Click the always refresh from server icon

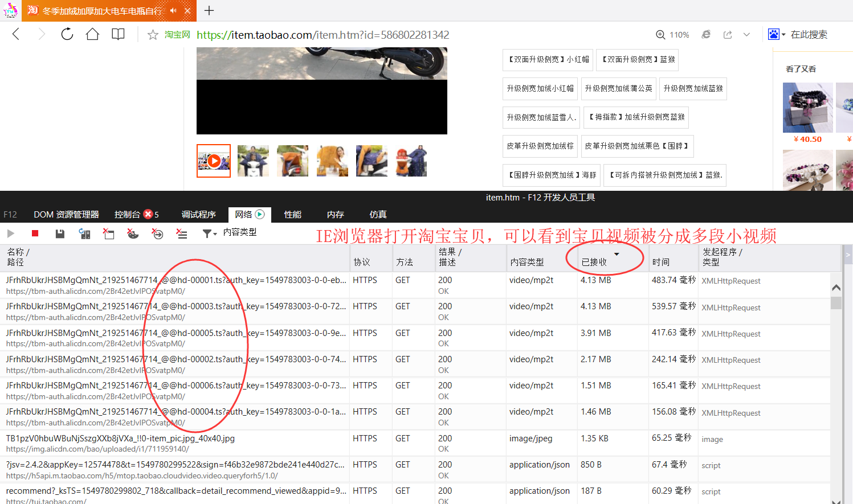84,233
